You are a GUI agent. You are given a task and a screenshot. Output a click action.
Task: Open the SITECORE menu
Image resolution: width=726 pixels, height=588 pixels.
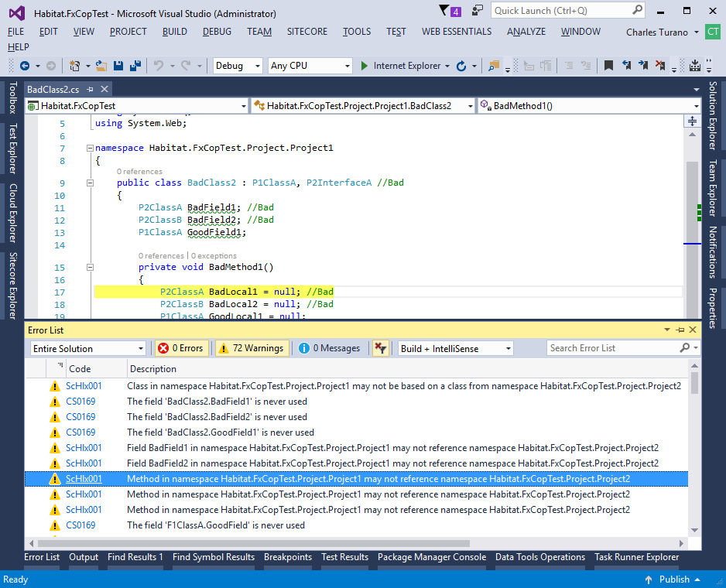[x=307, y=32]
